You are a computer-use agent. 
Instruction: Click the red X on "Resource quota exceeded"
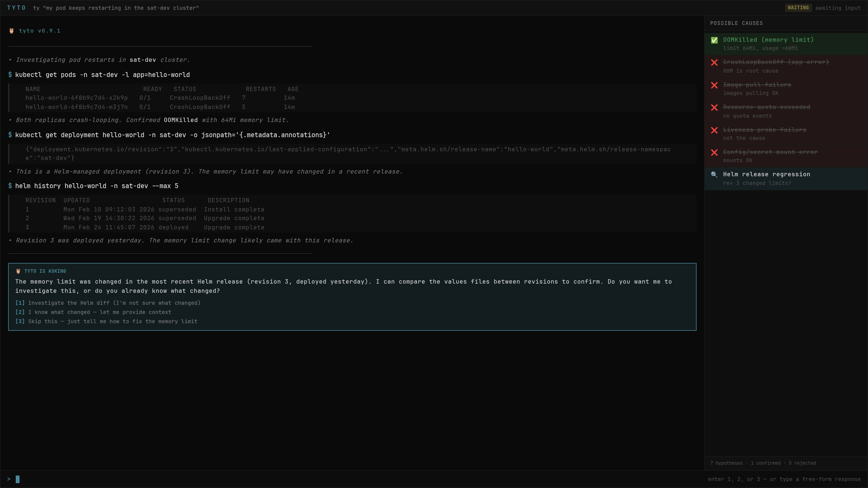click(715, 107)
